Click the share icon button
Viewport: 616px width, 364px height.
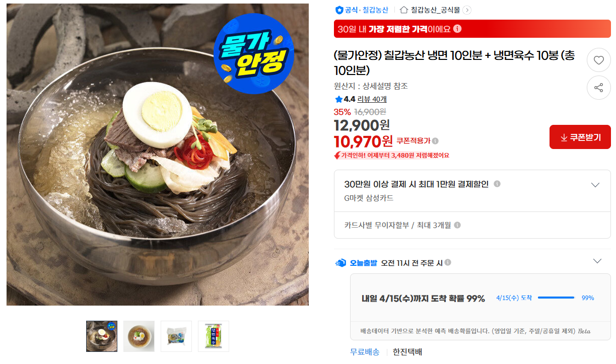pos(598,88)
